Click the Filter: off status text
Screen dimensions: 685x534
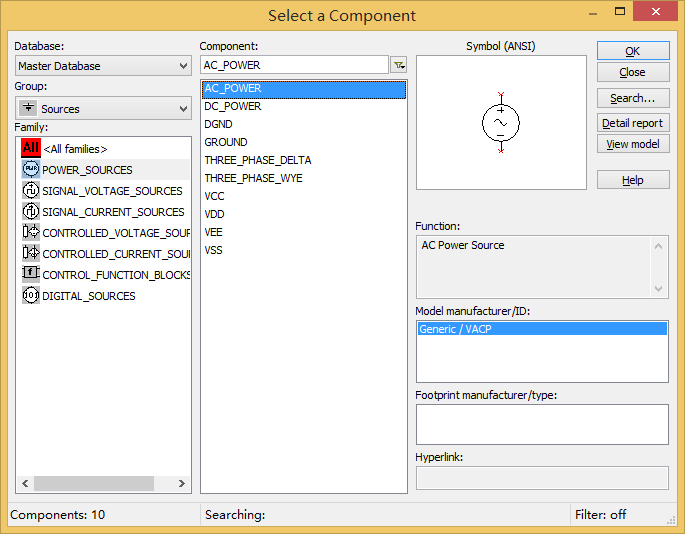[x=600, y=515]
